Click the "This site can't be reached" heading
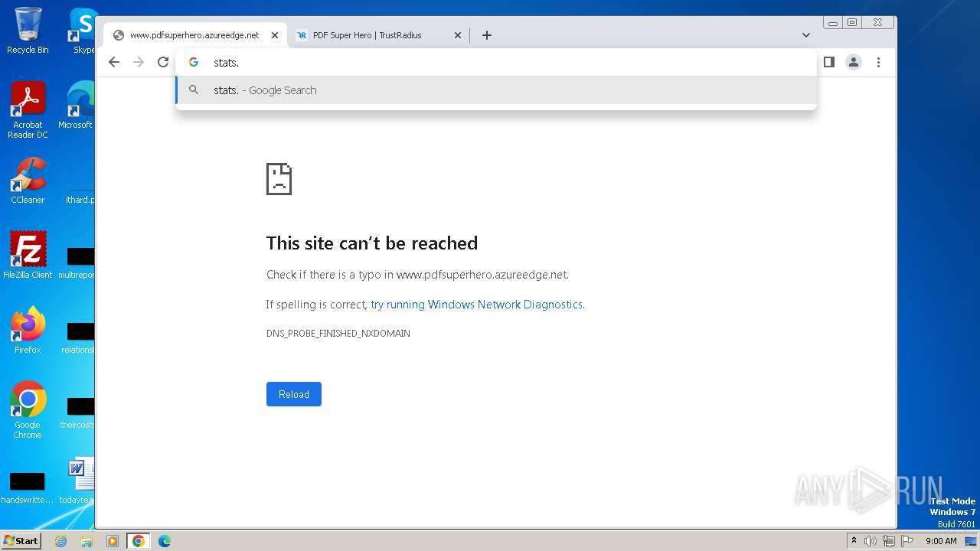980x551 pixels. click(372, 243)
